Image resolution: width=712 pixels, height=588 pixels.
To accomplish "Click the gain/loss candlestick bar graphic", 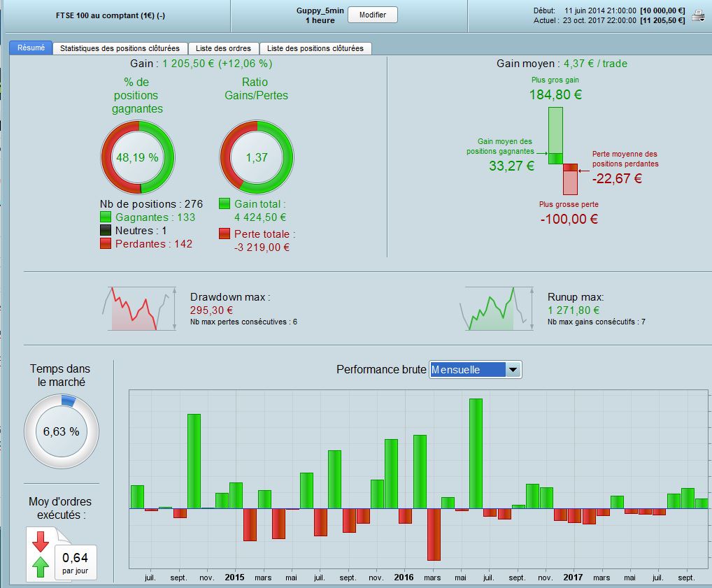I will (563, 151).
